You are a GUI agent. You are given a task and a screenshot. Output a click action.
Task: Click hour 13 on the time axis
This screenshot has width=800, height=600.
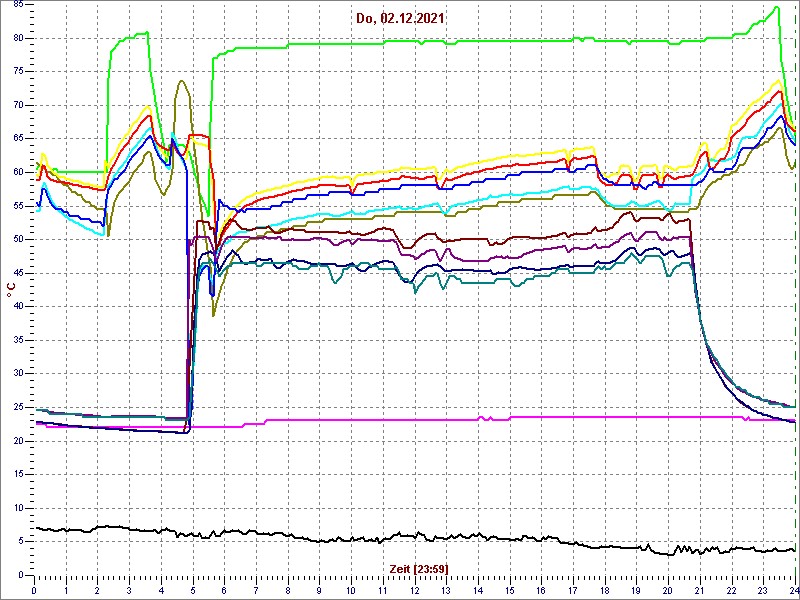click(x=446, y=591)
